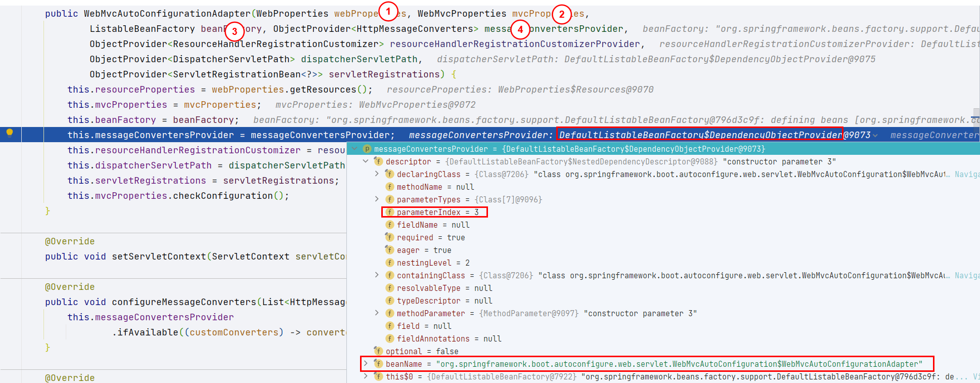Select the 'required = true' row
This screenshot has height=383, width=980.
(x=663, y=237)
